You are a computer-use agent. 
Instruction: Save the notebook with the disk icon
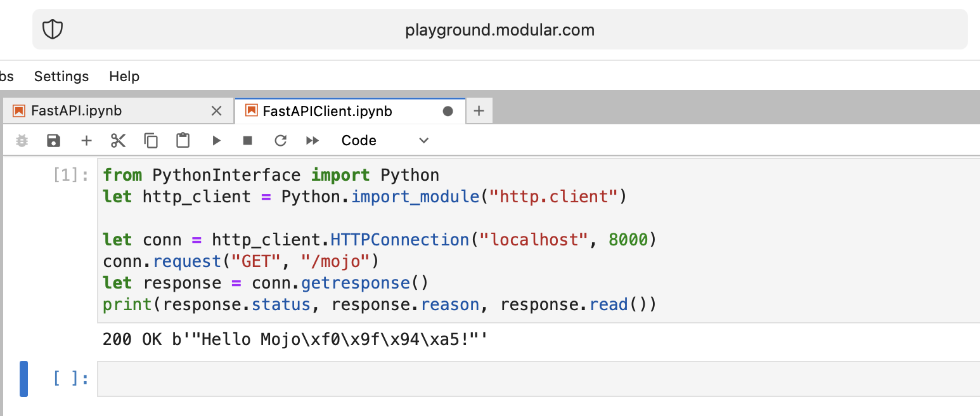pos(54,141)
